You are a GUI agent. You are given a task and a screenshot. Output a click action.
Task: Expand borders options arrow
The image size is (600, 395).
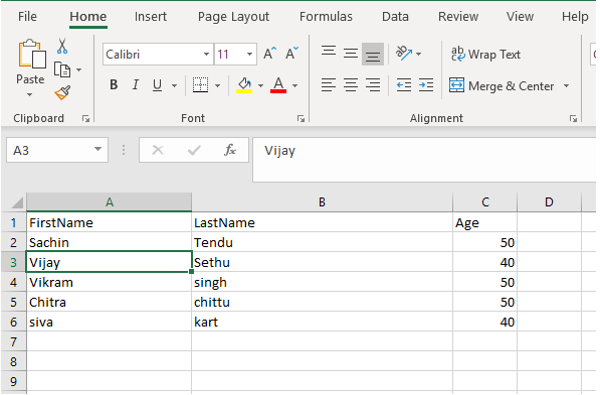(217, 85)
